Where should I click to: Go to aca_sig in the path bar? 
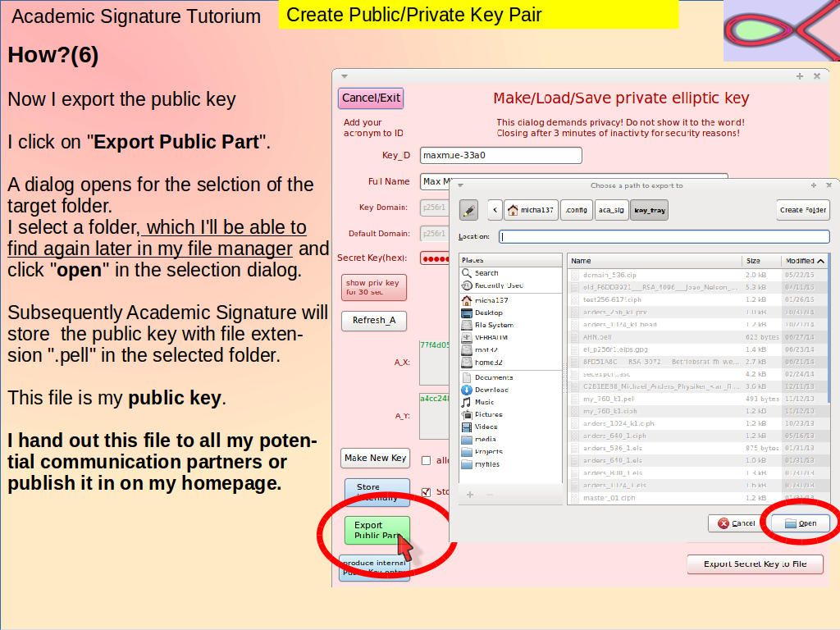pos(611,210)
